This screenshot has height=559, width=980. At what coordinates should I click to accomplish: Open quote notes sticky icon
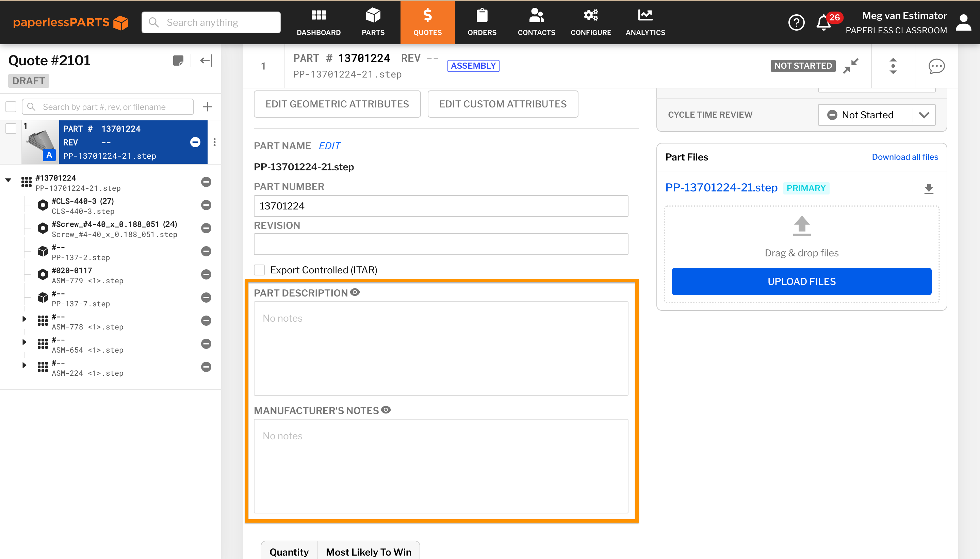178,61
